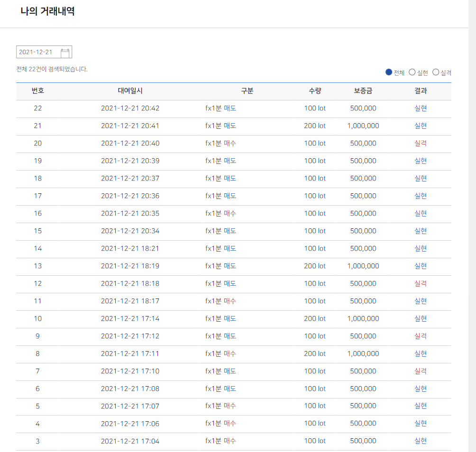Select the 실격 radio filter
Viewport: 476px width, 452px height.
tap(436, 72)
